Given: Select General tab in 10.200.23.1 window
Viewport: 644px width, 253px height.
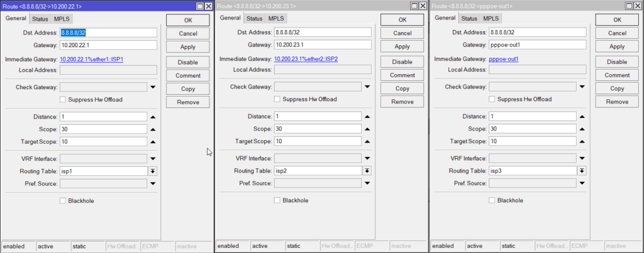Looking at the screenshot, I should pyautogui.click(x=230, y=18).
